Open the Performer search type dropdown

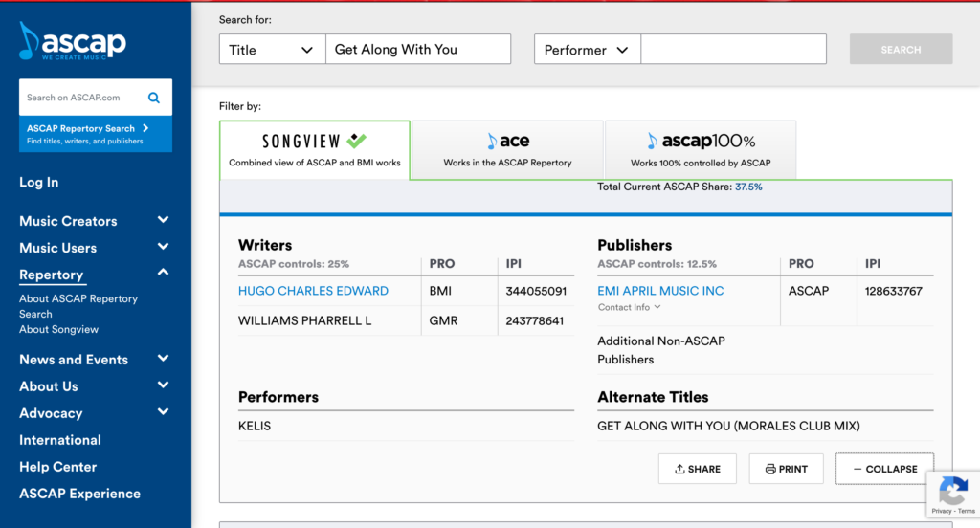coord(587,50)
